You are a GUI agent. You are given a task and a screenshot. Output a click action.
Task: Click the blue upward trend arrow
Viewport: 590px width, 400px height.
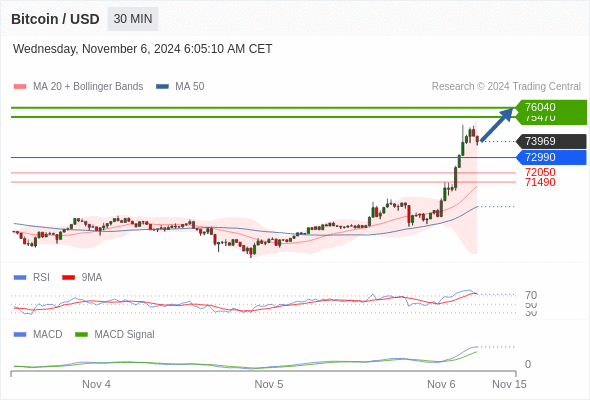[497, 125]
